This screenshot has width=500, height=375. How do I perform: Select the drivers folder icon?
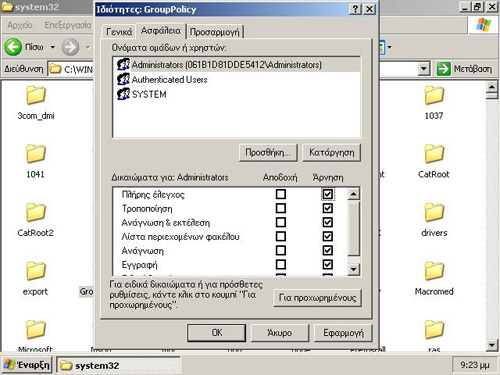click(x=434, y=212)
